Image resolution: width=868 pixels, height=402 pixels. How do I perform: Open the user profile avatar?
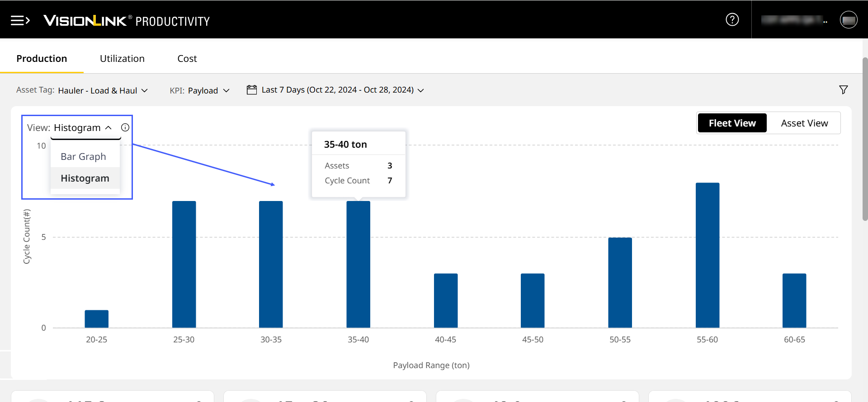[x=848, y=20]
